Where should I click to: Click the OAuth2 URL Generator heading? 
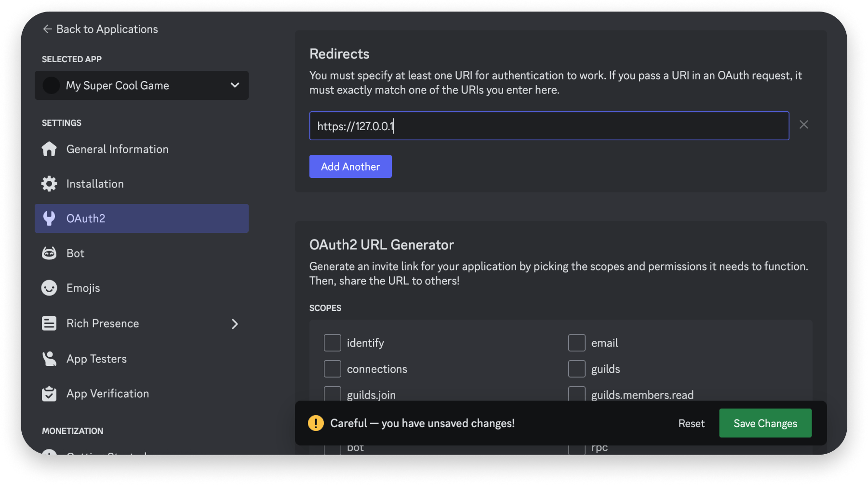[382, 245]
